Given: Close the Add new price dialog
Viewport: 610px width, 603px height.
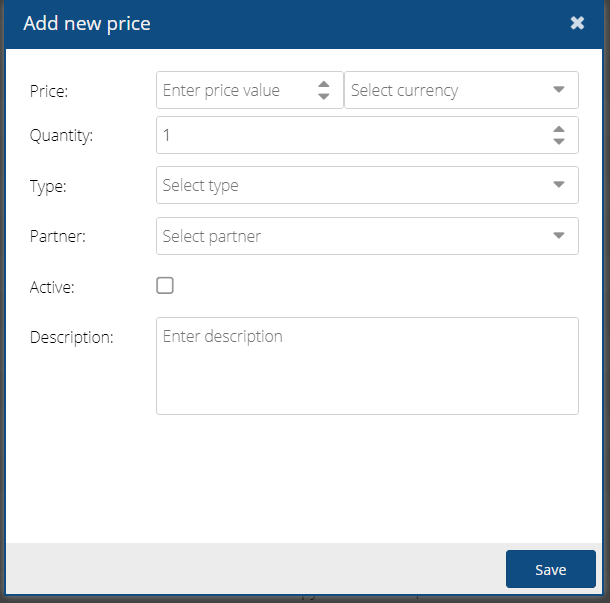Looking at the screenshot, I should pos(577,23).
